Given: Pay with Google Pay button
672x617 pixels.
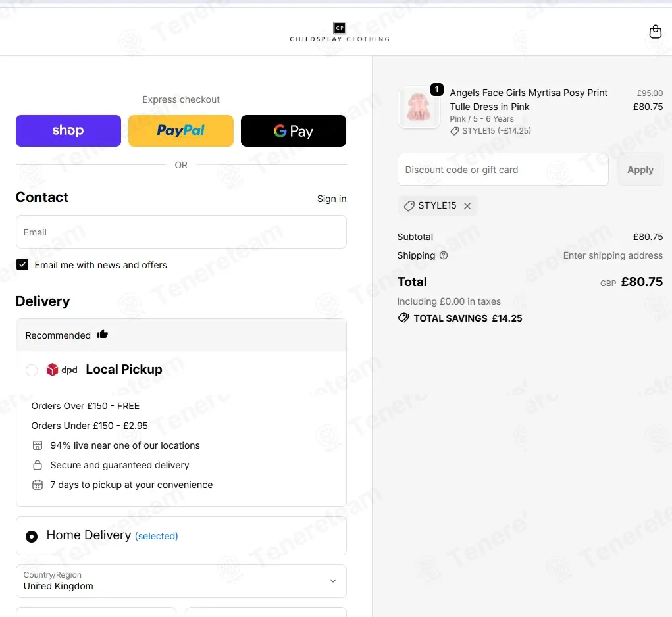Looking at the screenshot, I should coord(294,131).
